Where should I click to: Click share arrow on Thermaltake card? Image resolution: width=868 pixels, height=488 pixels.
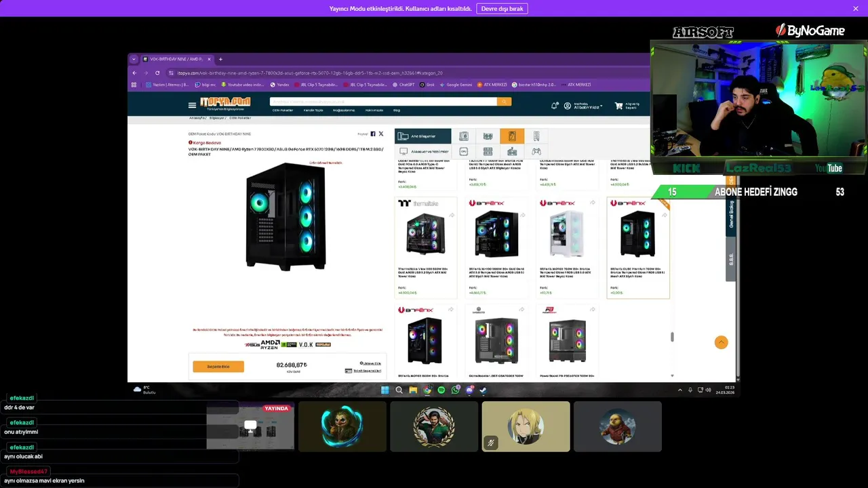pos(452,216)
